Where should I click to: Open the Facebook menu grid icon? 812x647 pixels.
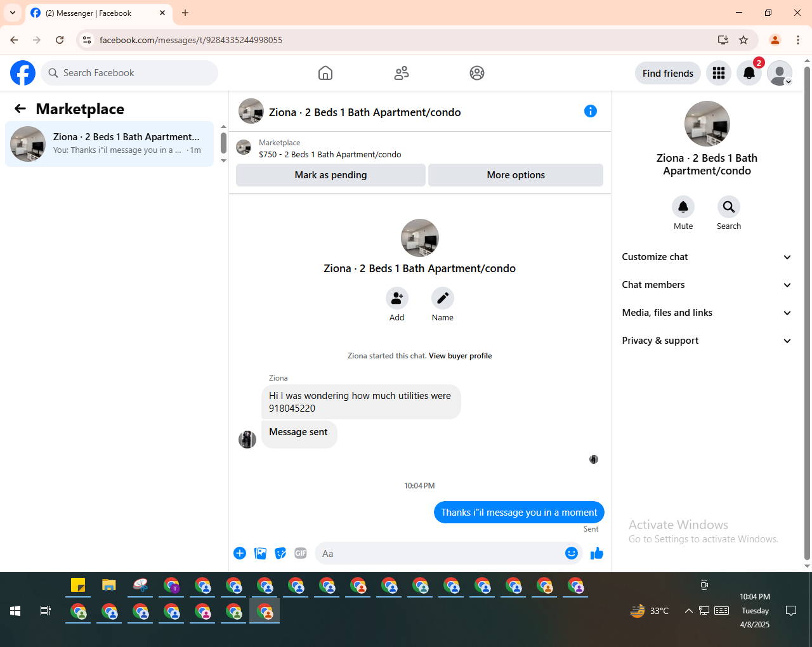coord(719,73)
